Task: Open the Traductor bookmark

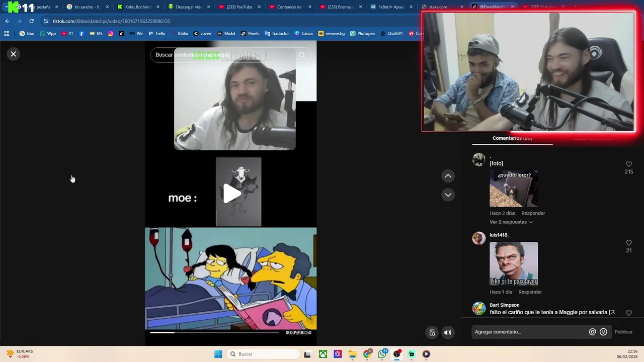Action: coord(276,34)
